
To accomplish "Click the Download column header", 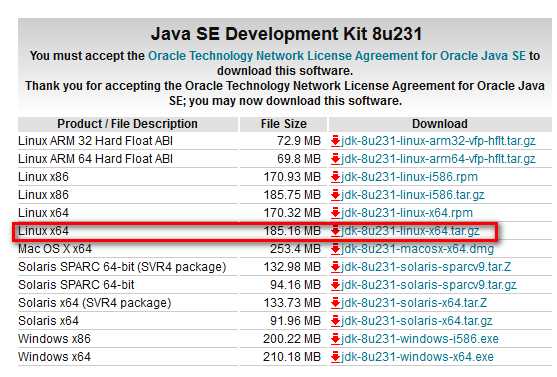I will pos(440,124).
